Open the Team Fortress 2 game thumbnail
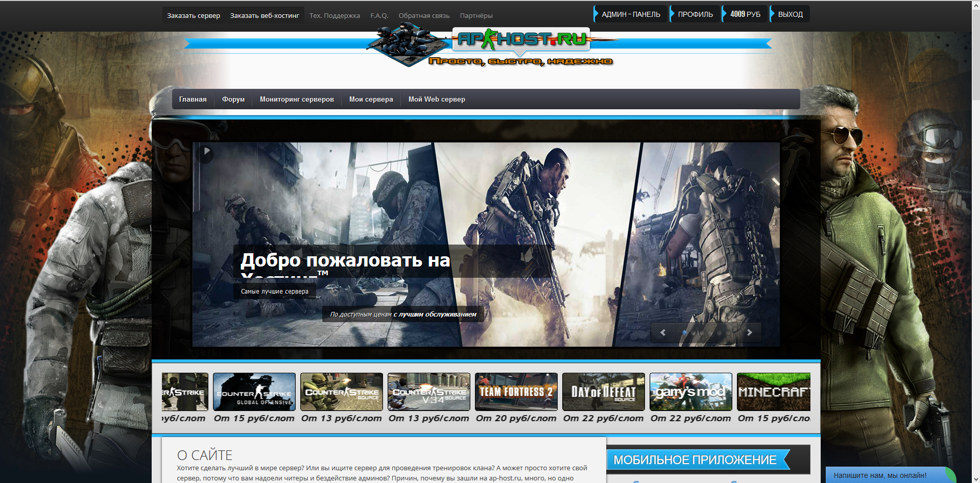980x483 pixels. pyautogui.click(x=516, y=392)
